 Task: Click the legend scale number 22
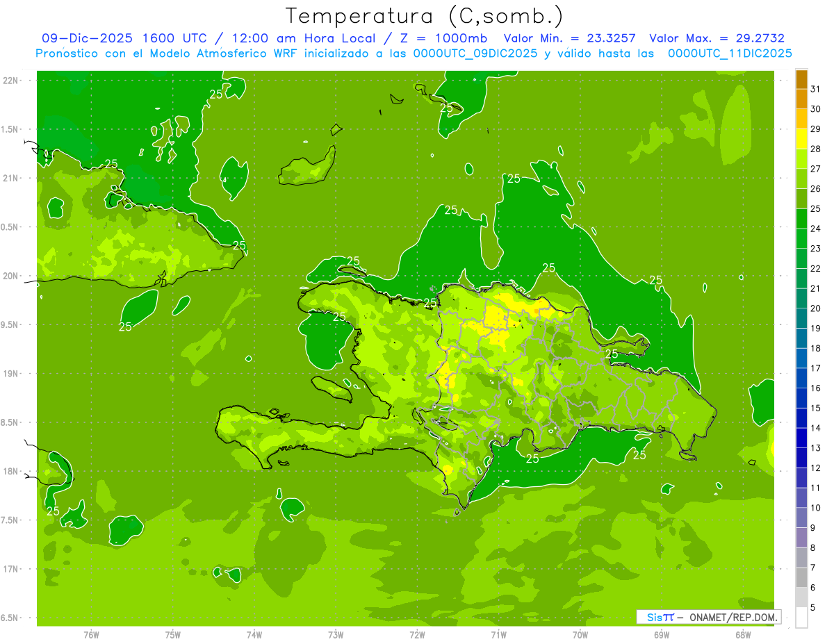click(x=815, y=269)
